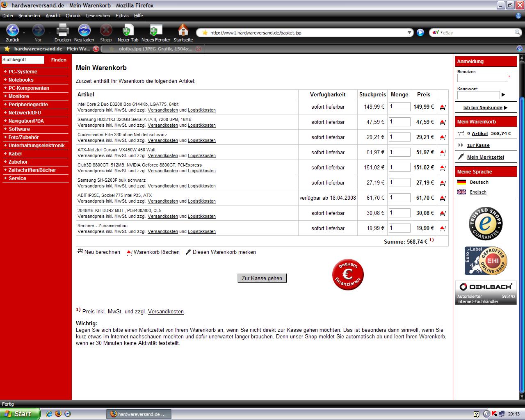Viewport: 525px width, 420px height.
Task: Open the Ansicht menu
Action: click(53, 16)
